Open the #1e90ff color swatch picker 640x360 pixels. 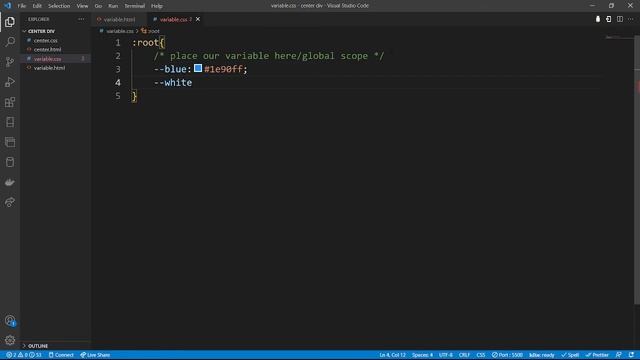click(198, 68)
